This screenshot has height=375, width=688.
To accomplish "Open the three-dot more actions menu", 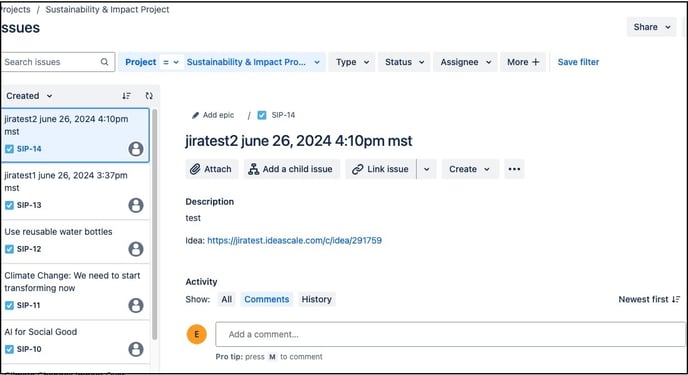I will click(x=514, y=169).
